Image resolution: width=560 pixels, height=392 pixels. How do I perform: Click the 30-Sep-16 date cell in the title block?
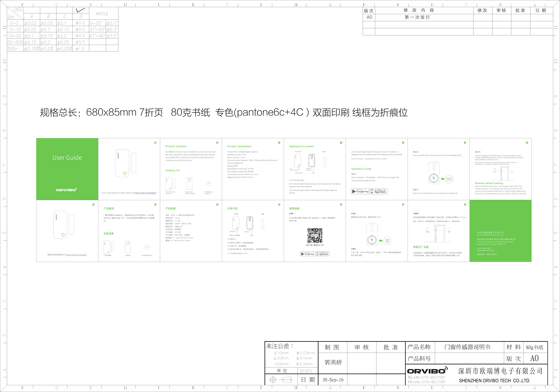coord(333,380)
